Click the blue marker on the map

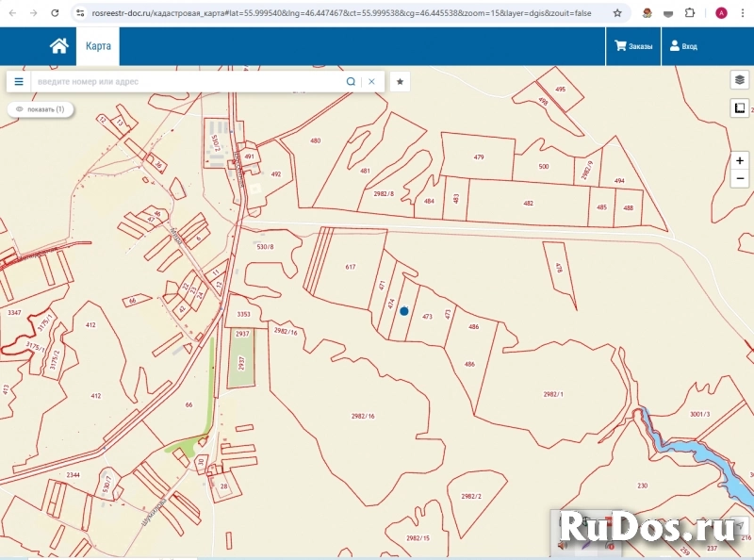click(404, 311)
